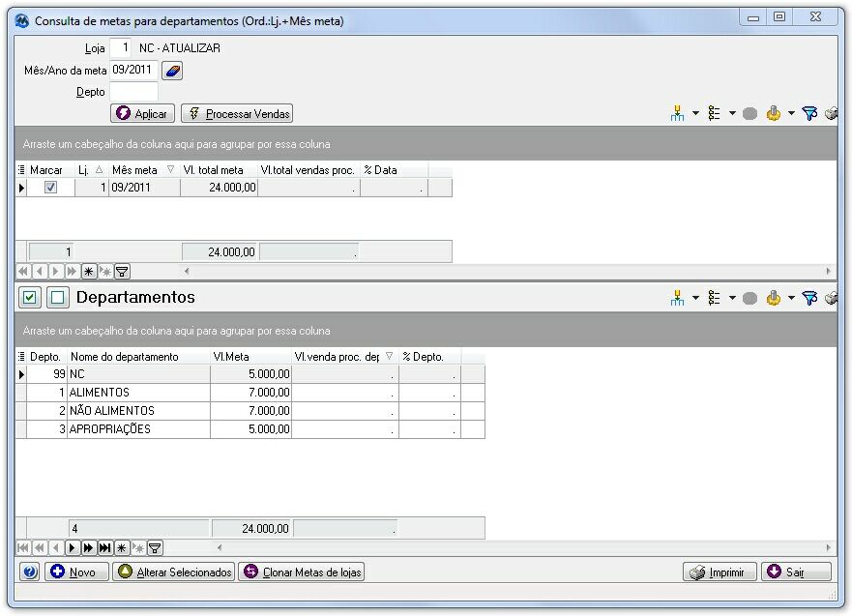Click the printer icon in Departamentos toolbar
852x616 pixels.
[x=831, y=298]
